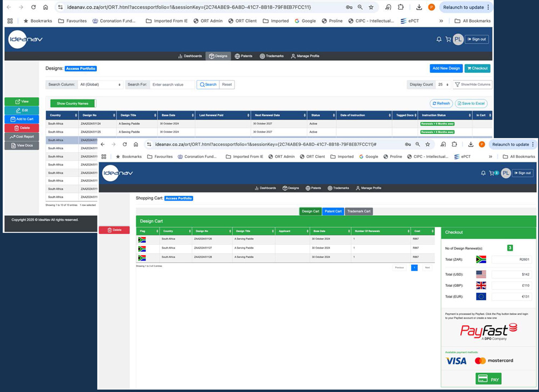Open Dashboards menu in back window
Viewport: 539px width, 392px height.
(x=190, y=56)
